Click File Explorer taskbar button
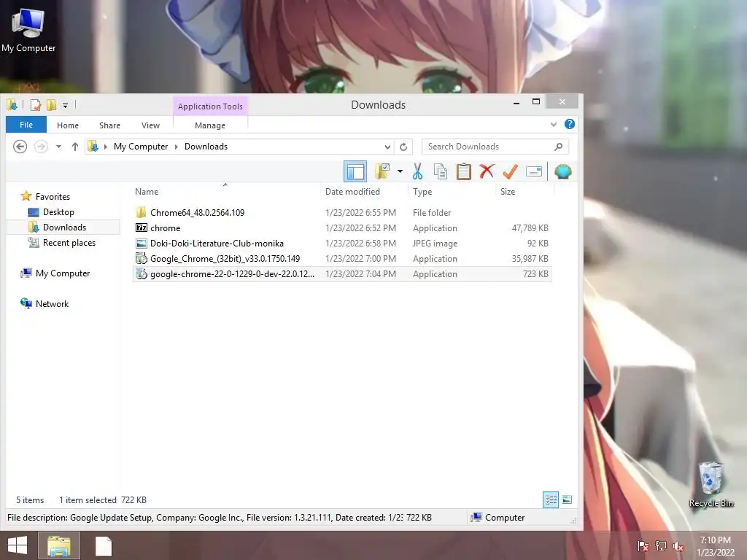Image resolution: width=747 pixels, height=560 pixels. [x=59, y=545]
